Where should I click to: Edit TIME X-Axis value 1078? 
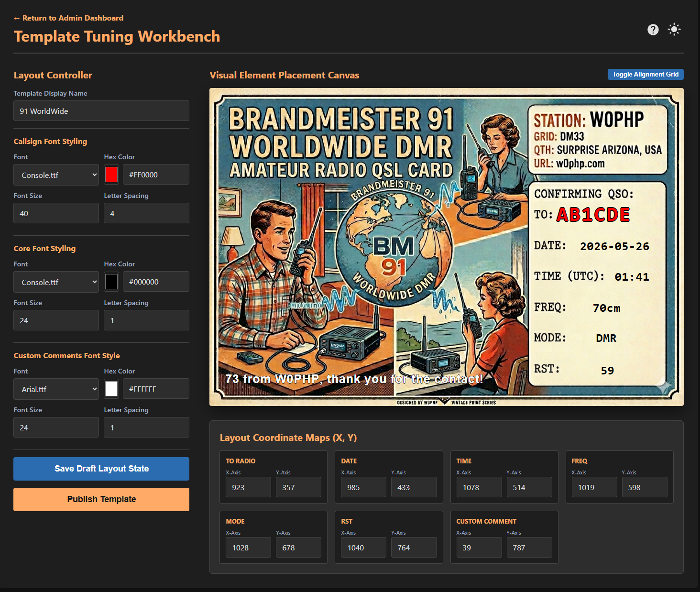[479, 487]
